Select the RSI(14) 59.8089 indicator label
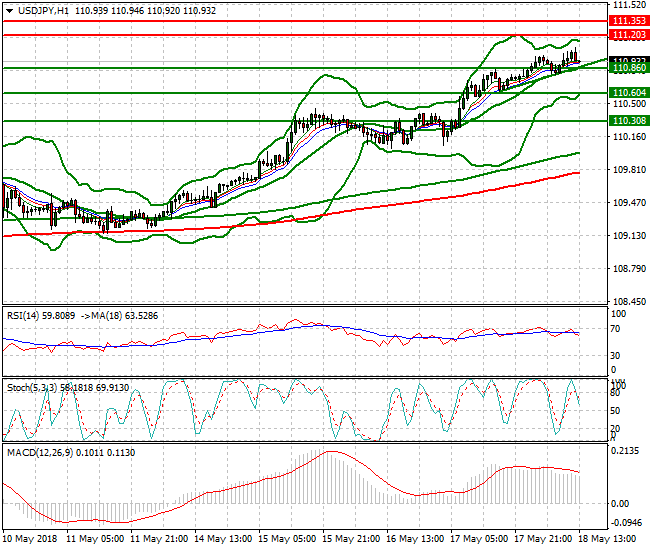The image size is (650, 550). pos(41,316)
